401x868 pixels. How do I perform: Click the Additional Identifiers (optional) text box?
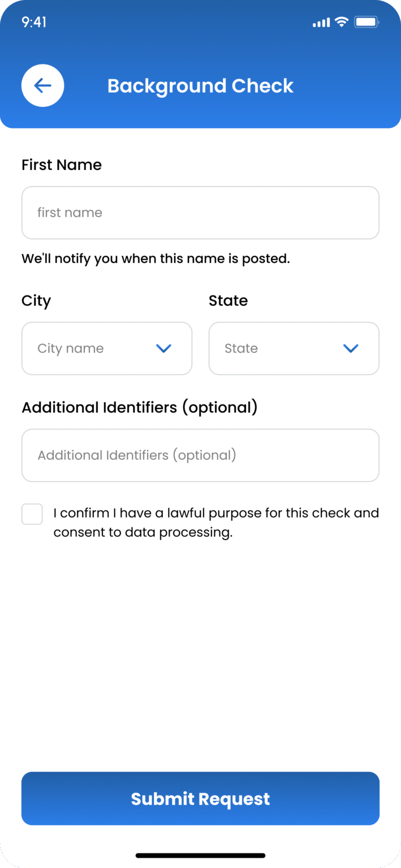pos(200,455)
